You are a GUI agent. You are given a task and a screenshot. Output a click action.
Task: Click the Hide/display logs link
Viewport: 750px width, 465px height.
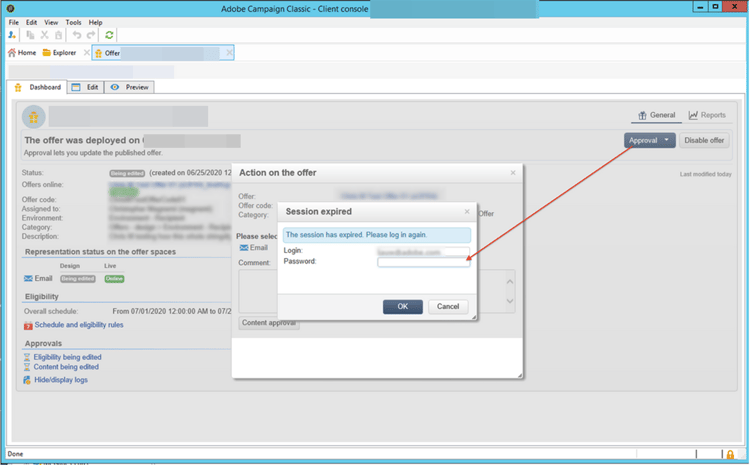[x=61, y=380]
